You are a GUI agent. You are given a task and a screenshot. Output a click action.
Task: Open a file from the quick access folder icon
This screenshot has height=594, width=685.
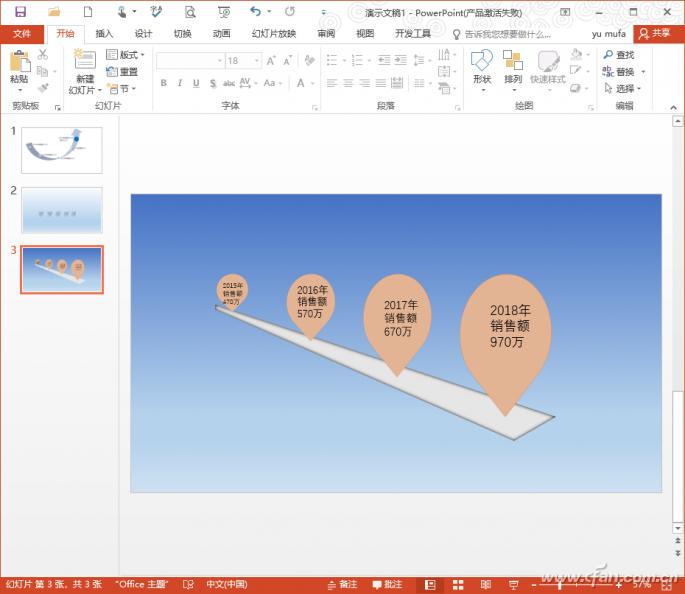[54, 12]
